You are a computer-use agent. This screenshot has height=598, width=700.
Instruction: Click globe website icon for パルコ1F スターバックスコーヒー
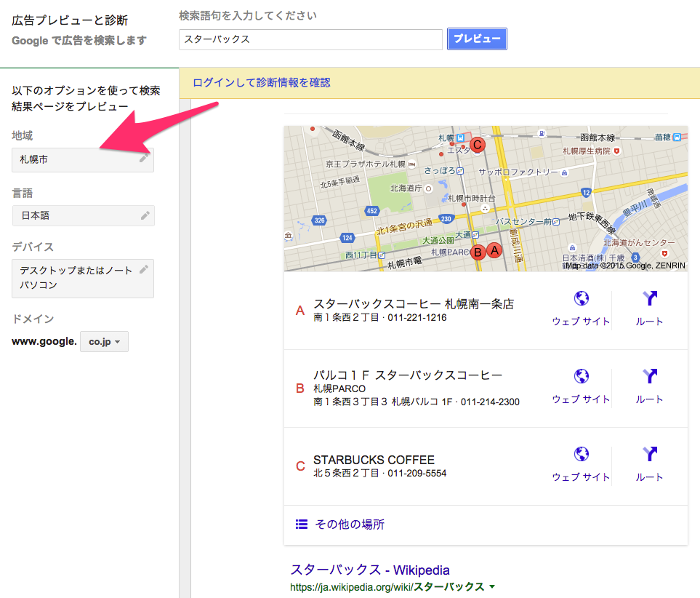click(x=582, y=376)
